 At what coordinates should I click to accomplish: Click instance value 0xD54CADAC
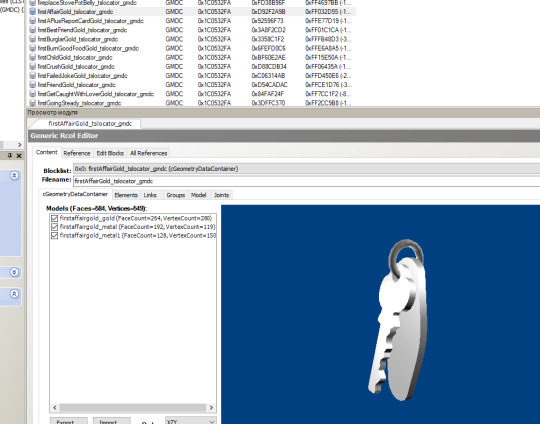269,85
